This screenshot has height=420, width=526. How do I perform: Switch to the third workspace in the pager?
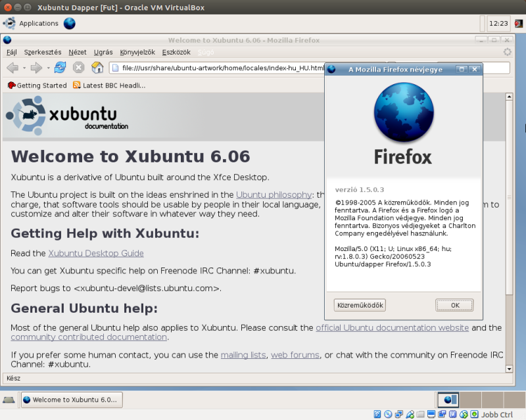point(492,400)
